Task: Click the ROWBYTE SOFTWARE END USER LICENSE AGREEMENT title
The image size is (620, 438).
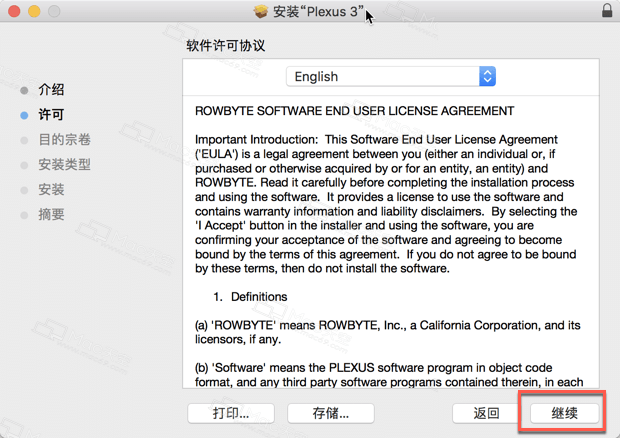Action: click(354, 111)
